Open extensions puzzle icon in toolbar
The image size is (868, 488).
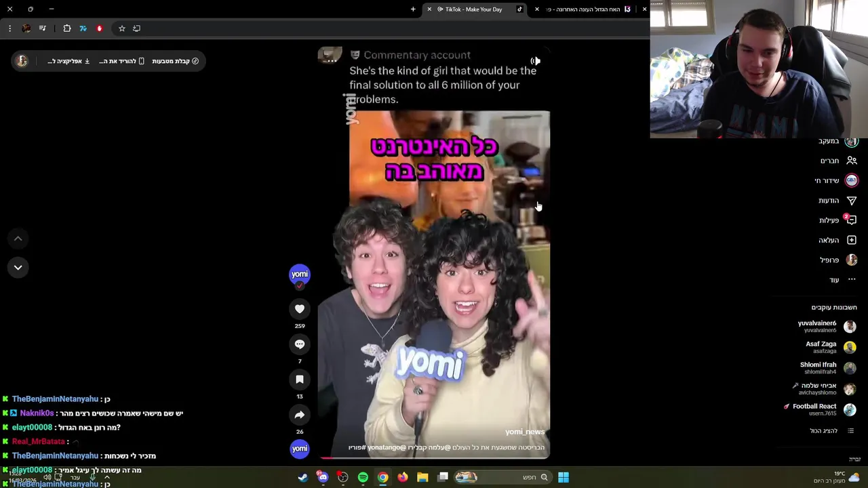pos(67,28)
